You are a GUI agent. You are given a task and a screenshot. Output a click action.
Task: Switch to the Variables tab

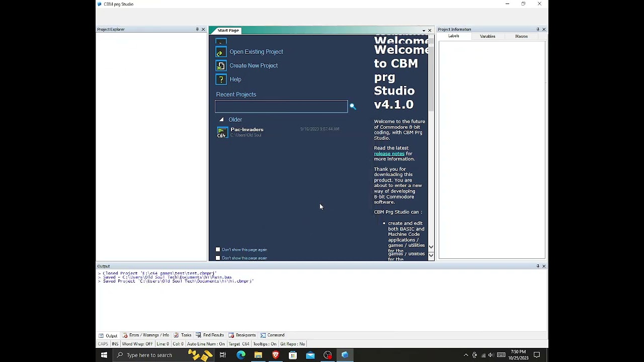[488, 36]
